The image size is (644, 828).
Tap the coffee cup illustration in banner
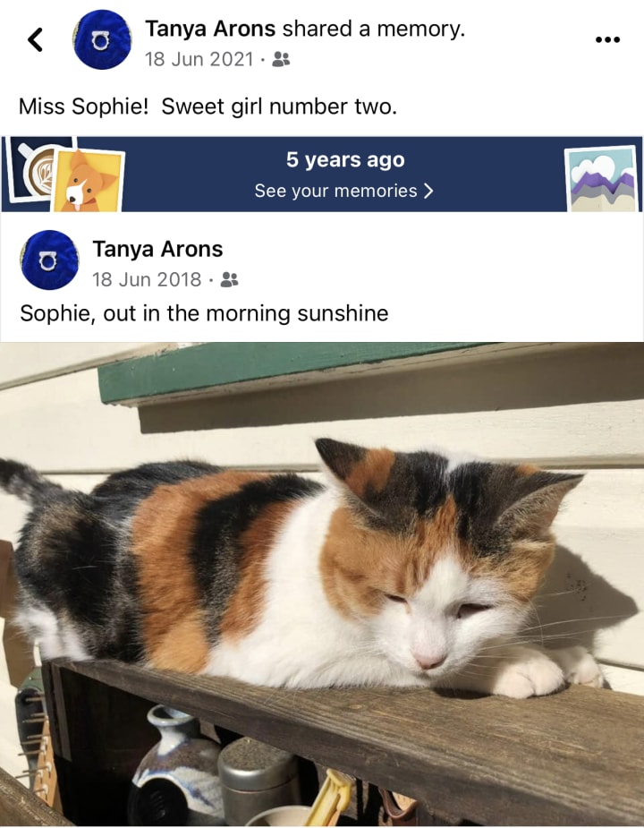click(38, 169)
